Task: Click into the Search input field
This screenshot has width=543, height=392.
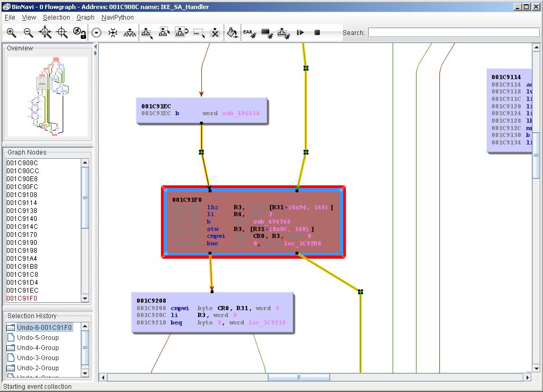Action: 454,32
